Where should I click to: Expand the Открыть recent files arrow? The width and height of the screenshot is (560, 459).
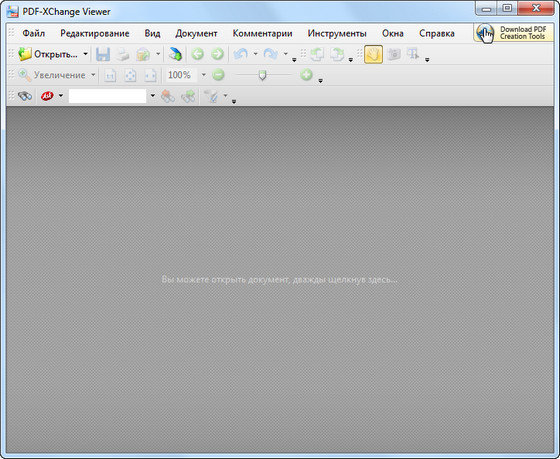(x=85, y=54)
